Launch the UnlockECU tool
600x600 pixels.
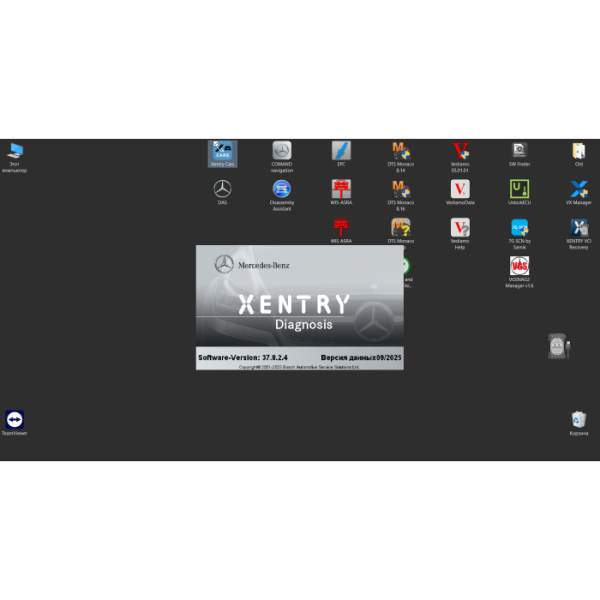(519, 189)
